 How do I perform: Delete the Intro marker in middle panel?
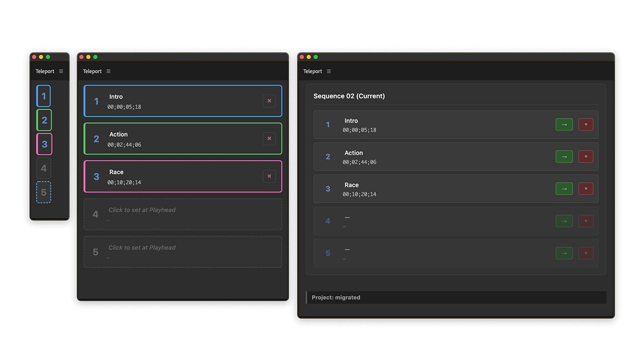[269, 101]
